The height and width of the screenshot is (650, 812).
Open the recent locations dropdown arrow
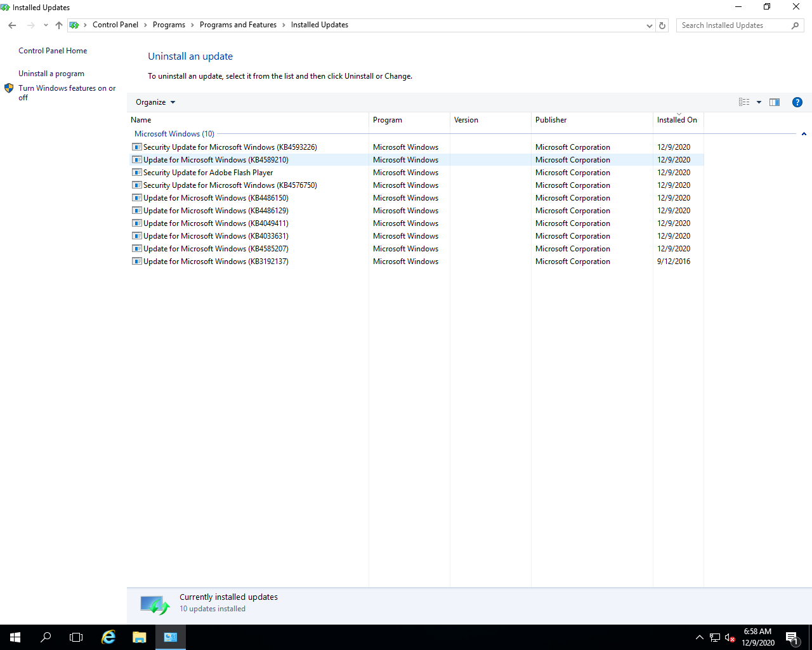click(x=46, y=25)
